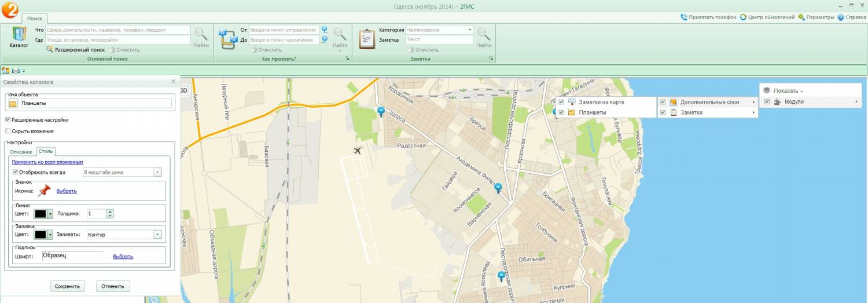Uncheck Дополнительные слои checkbox
Screen dimensions: 868x303
coord(663,102)
